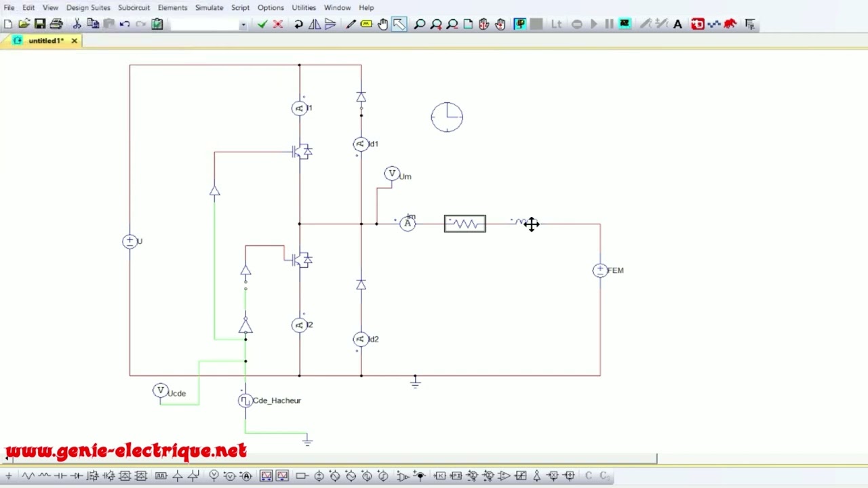Open an existing file with the folder icon
The height and width of the screenshot is (488, 868).
[x=24, y=24]
